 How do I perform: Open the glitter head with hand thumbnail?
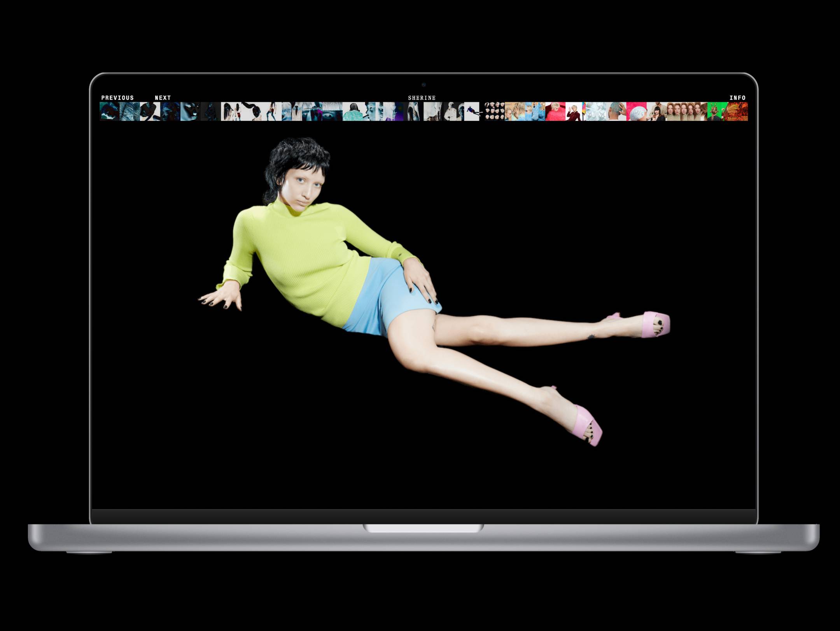[616, 112]
